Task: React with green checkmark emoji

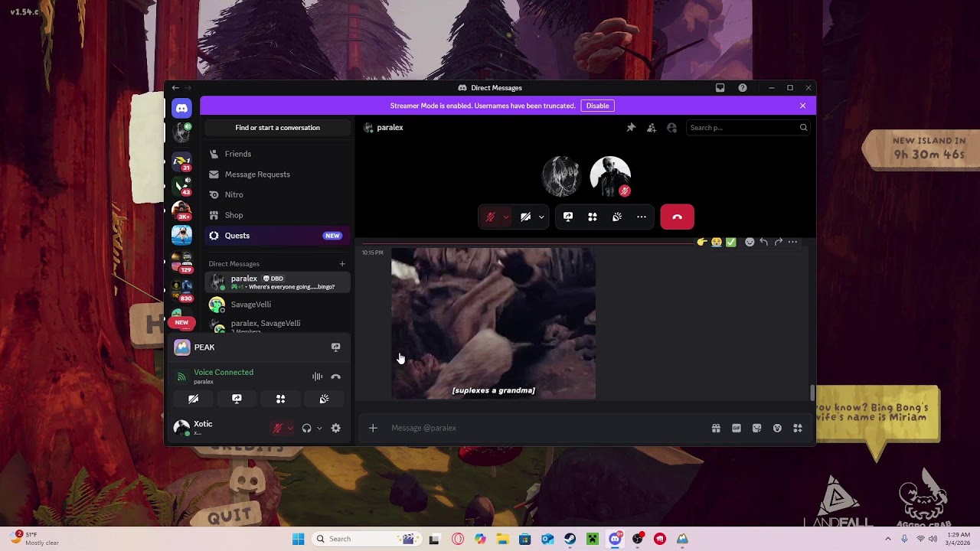Action: coord(731,242)
